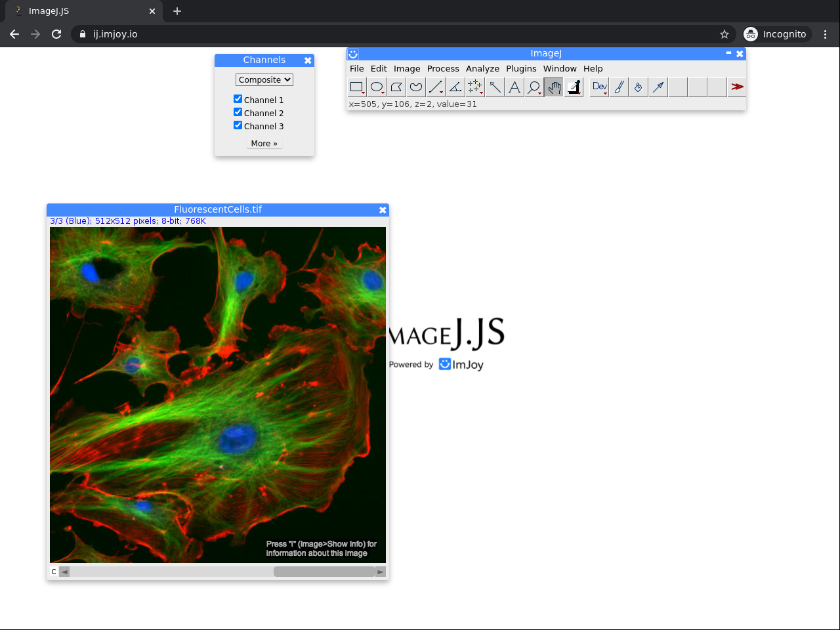Viewport: 840px width, 630px height.
Task: Open the Analyze menu
Action: pyautogui.click(x=482, y=68)
